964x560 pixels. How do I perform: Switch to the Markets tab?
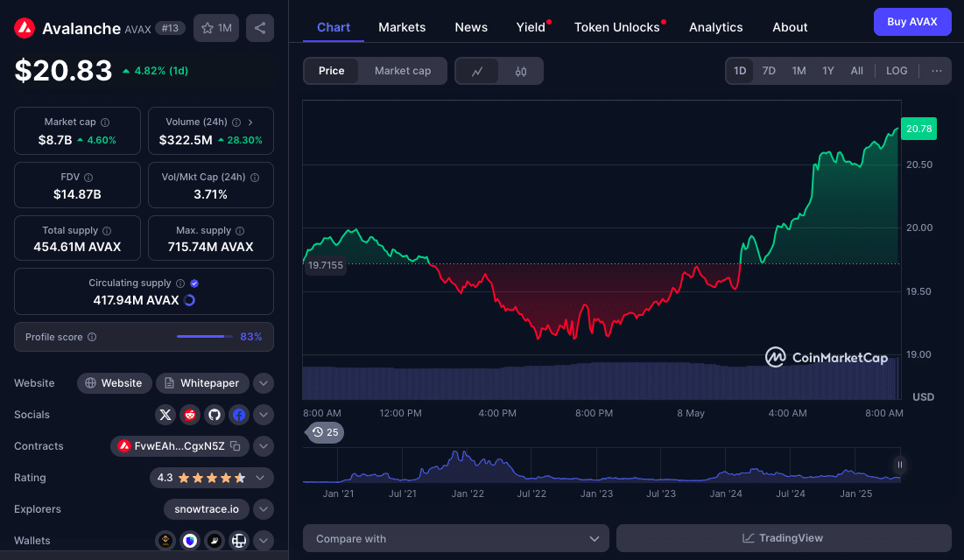pos(402,27)
